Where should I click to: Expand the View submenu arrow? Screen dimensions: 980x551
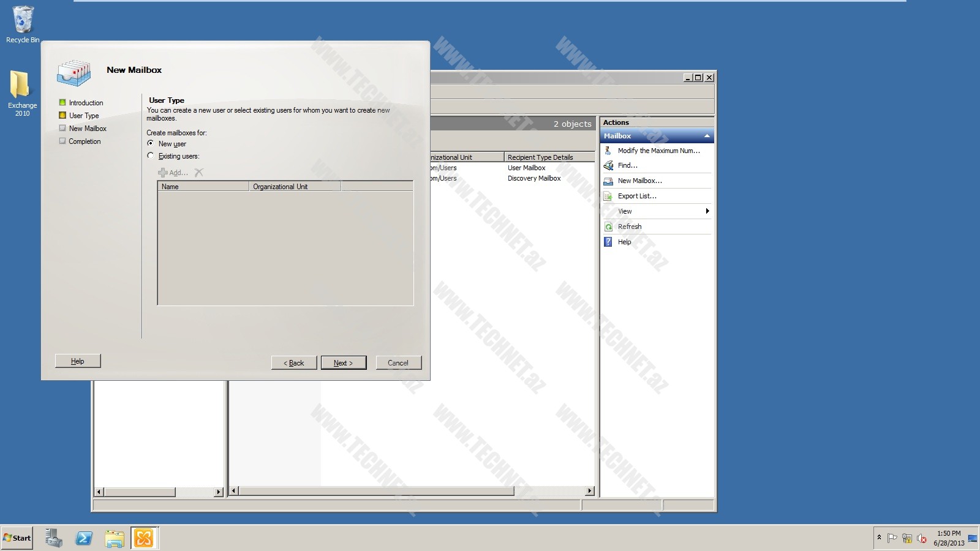click(707, 211)
